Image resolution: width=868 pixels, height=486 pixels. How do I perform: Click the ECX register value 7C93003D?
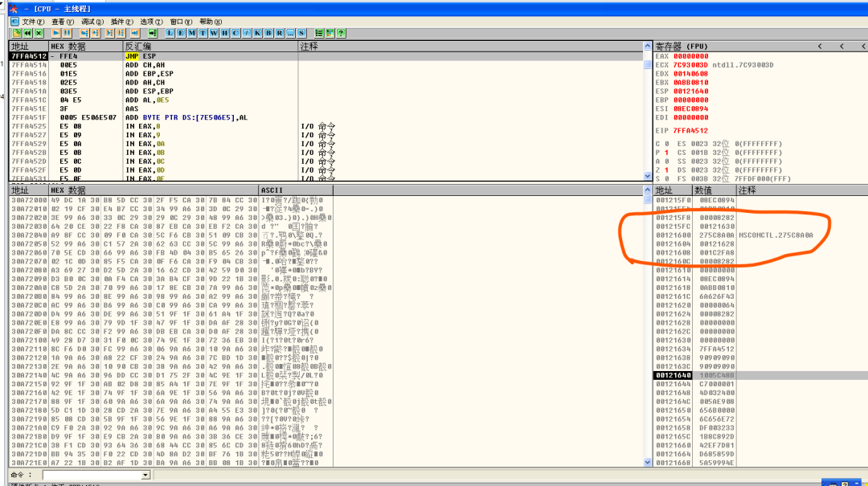[x=691, y=65]
